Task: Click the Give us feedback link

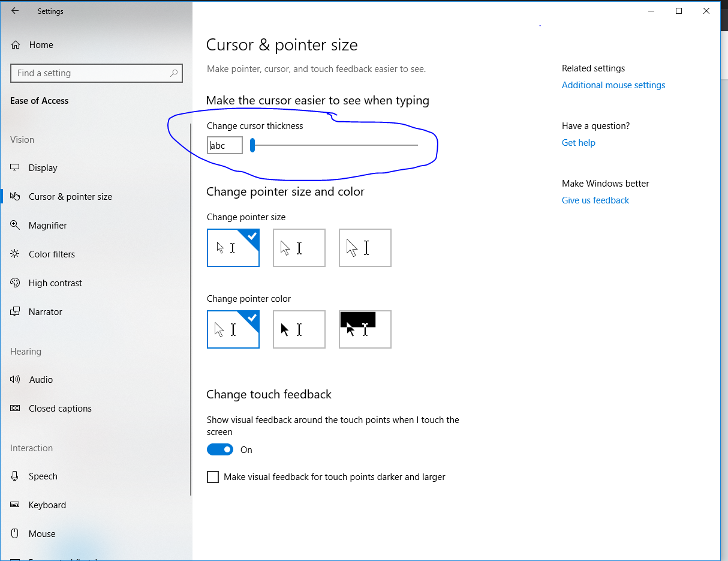Action: pyautogui.click(x=595, y=200)
